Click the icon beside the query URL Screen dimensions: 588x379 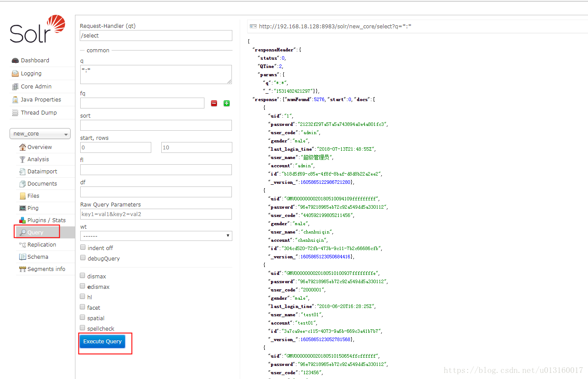(x=253, y=27)
